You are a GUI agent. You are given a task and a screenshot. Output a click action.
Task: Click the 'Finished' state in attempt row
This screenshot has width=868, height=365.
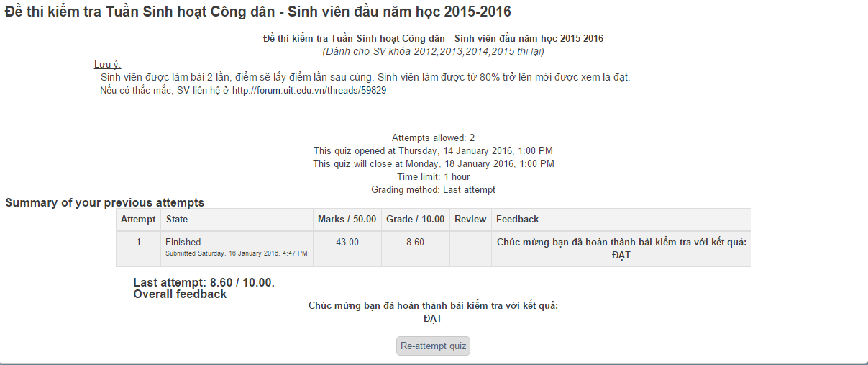[183, 242]
